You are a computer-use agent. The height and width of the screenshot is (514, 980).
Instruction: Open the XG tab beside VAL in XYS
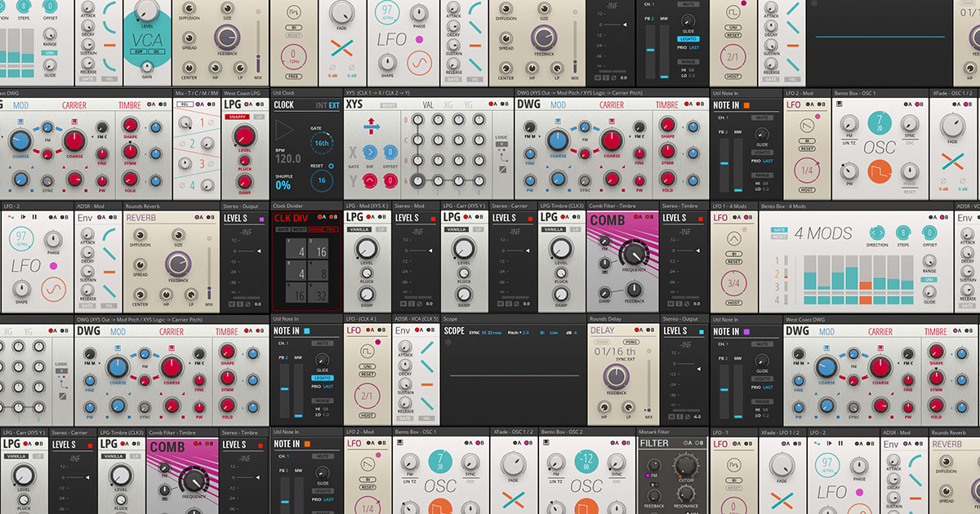point(448,104)
